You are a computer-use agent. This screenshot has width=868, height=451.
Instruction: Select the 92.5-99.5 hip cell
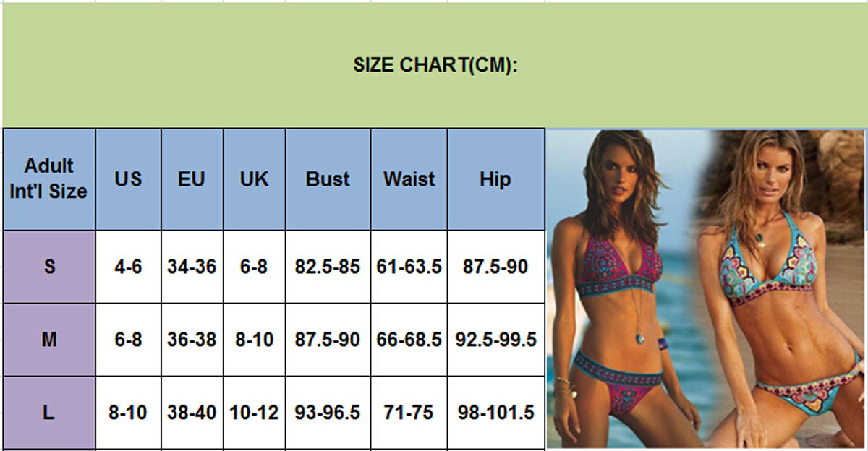[x=495, y=339]
